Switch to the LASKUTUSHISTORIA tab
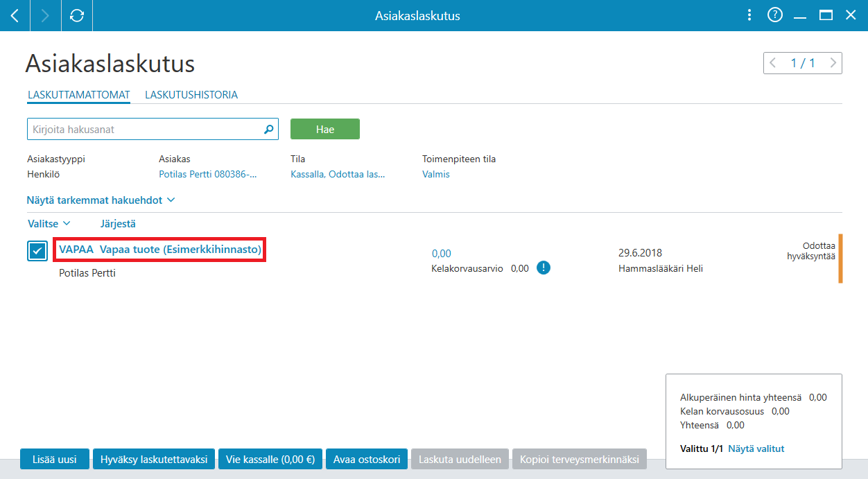This screenshot has height=479, width=868. coord(191,95)
